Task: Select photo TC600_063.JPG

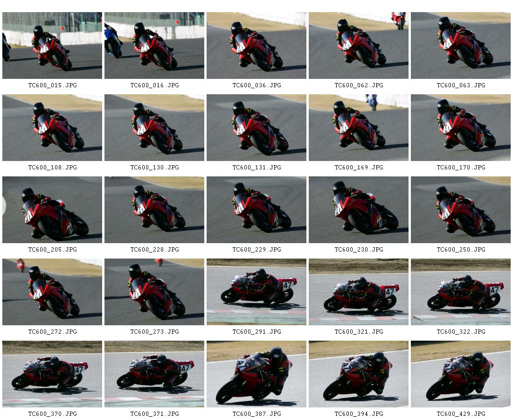Action: 460,46
